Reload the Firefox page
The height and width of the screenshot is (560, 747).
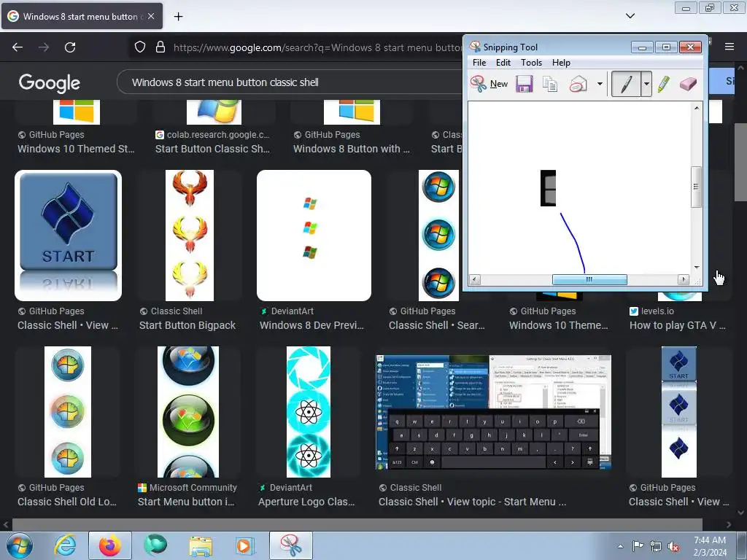click(70, 47)
